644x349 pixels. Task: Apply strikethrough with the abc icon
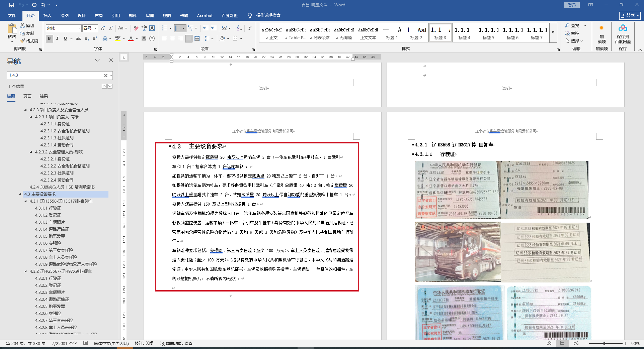coord(79,39)
